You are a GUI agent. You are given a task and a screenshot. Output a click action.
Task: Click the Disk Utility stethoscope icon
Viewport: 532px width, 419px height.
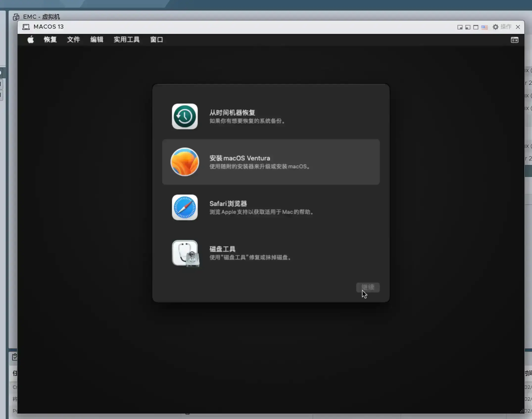tap(186, 253)
